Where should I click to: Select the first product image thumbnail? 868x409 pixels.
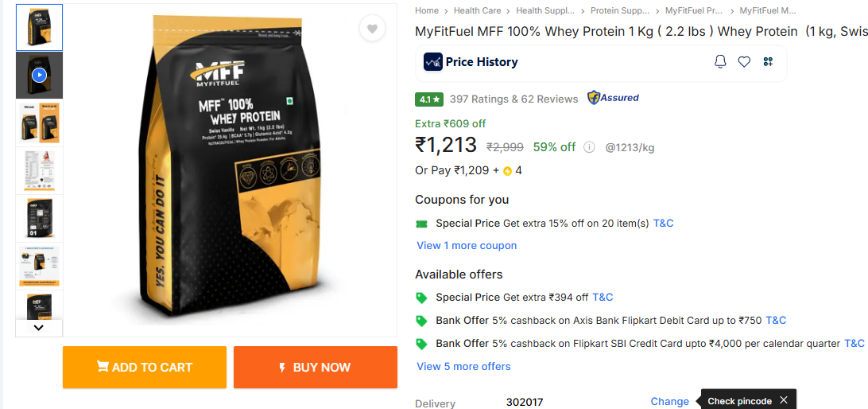39,28
